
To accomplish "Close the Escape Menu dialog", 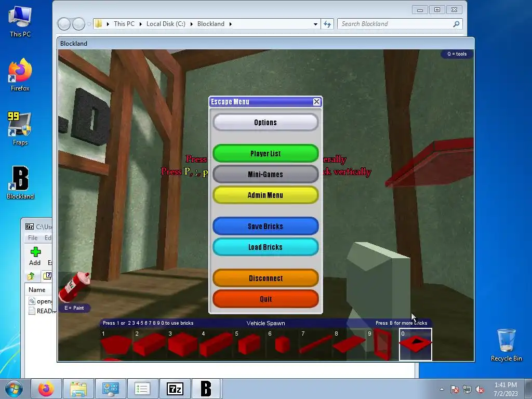I will 316,101.
